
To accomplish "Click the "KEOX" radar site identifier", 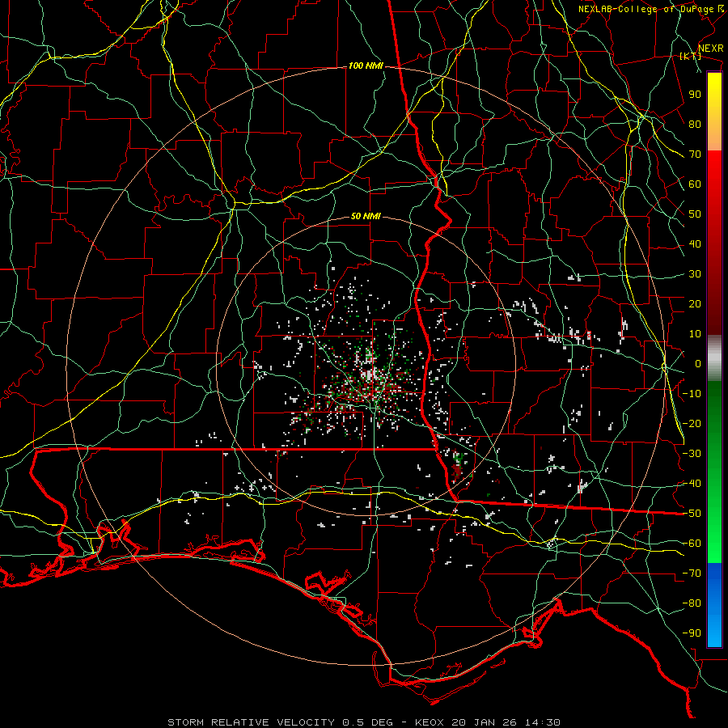I will [x=429, y=722].
